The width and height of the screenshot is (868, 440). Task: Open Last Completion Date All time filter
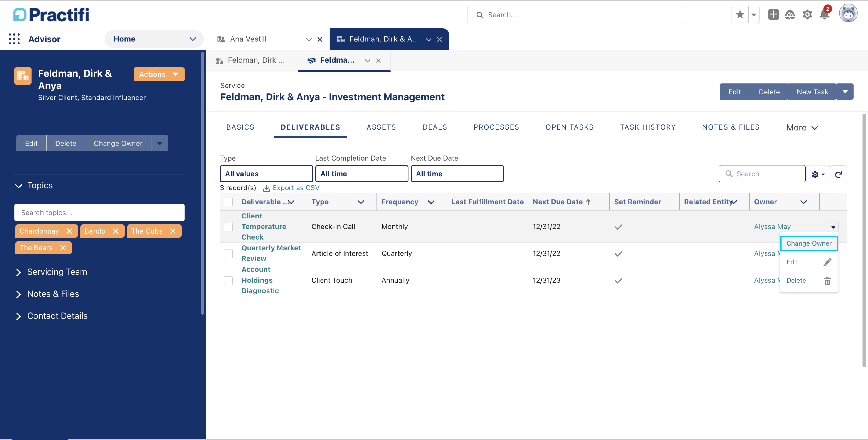pos(362,174)
